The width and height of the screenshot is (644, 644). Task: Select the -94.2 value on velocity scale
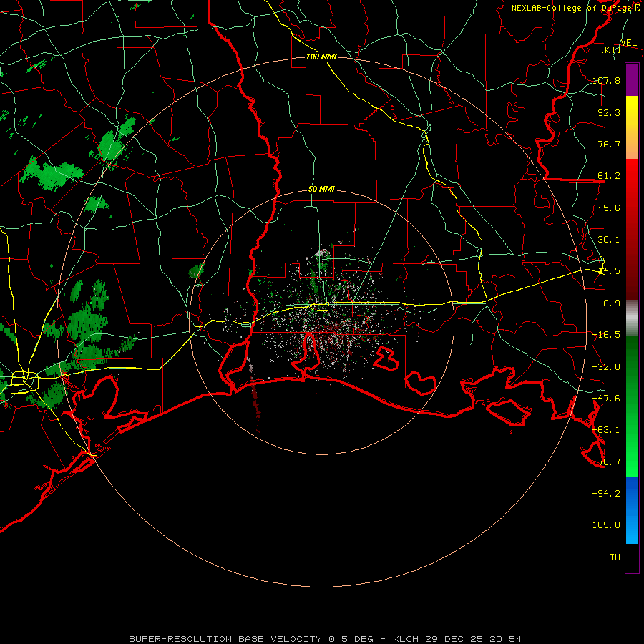[606, 493]
